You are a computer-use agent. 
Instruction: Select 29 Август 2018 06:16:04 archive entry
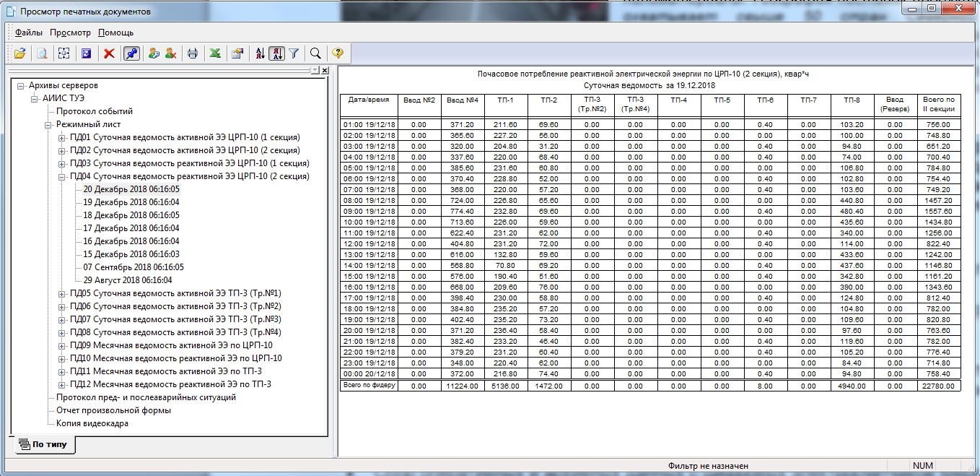click(128, 280)
